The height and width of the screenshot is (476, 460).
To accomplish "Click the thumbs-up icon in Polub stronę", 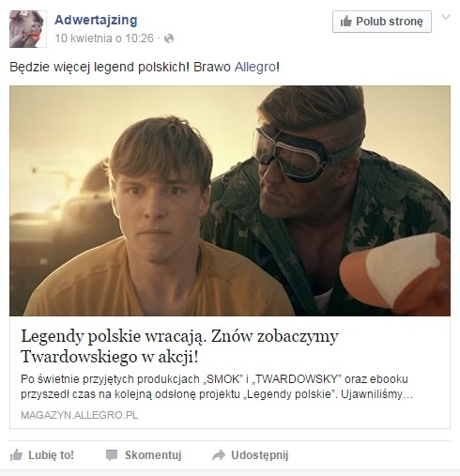I will (x=346, y=22).
